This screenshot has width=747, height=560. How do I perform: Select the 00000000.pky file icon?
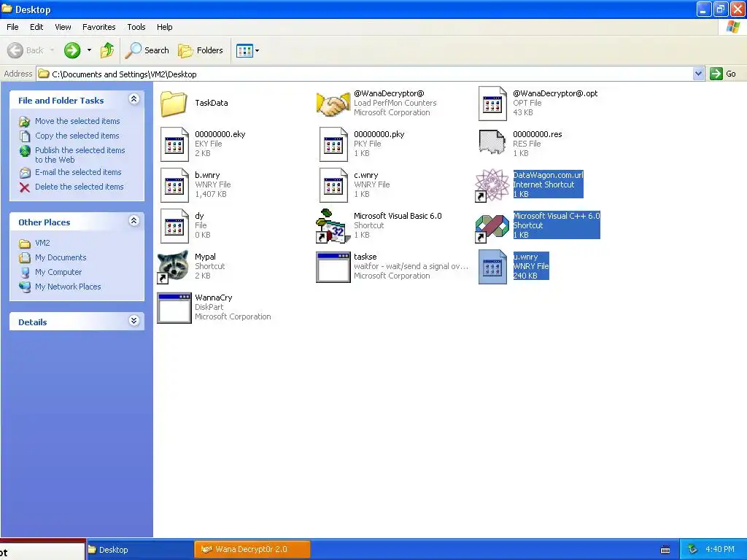(333, 144)
